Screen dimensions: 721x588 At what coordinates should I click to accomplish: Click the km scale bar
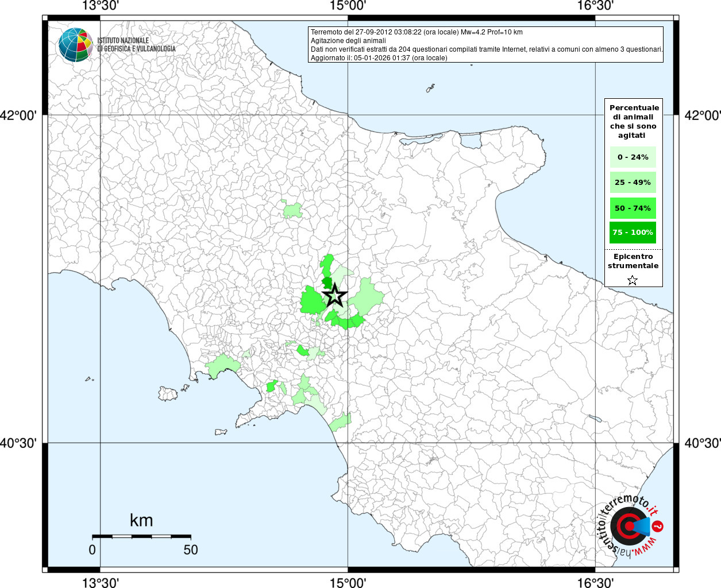pyautogui.click(x=141, y=536)
